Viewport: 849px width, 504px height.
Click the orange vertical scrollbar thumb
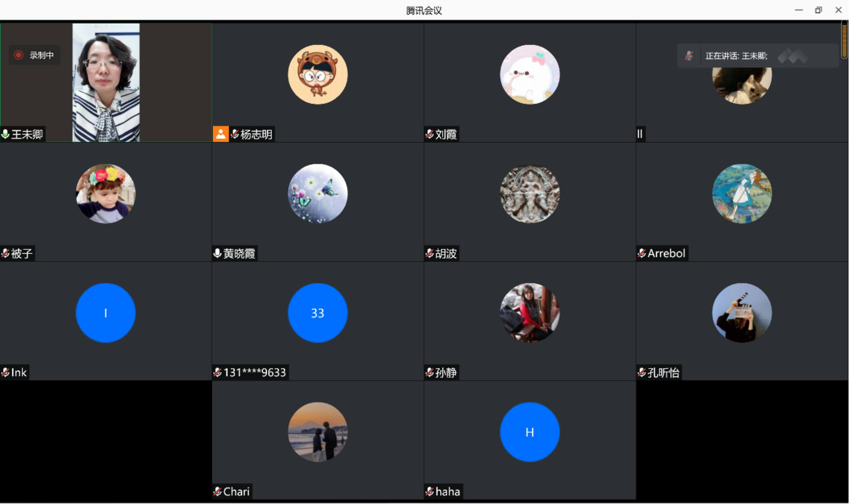coord(844,40)
